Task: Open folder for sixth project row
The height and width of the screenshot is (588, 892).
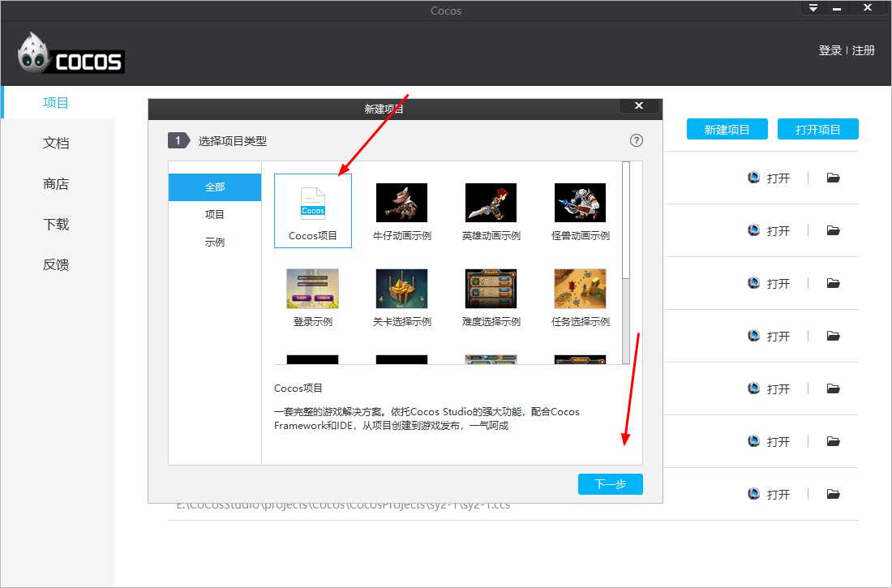Action: click(834, 441)
